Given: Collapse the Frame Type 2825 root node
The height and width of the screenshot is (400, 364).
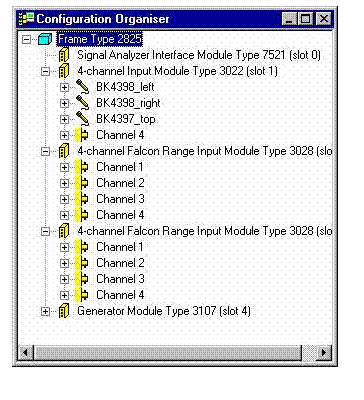Looking at the screenshot, I should point(26,40).
